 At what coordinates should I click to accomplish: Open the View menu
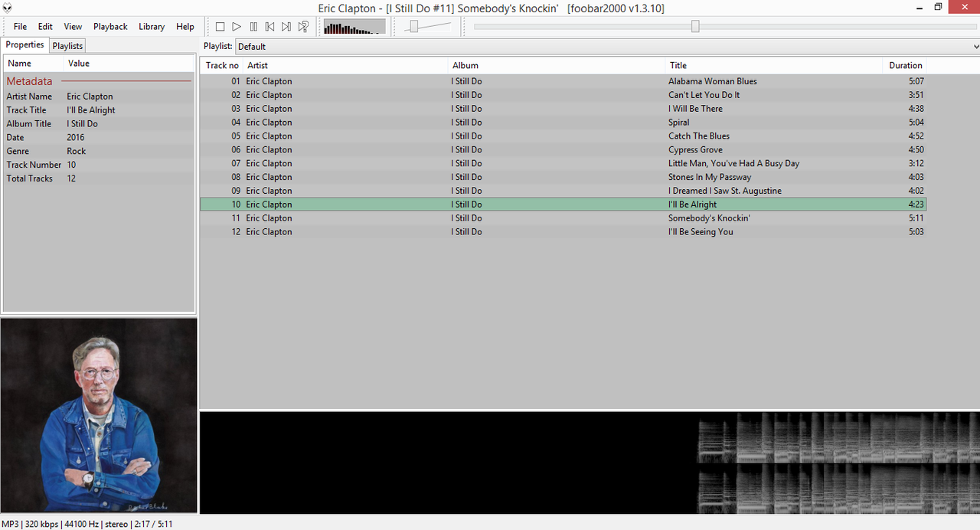click(73, 26)
